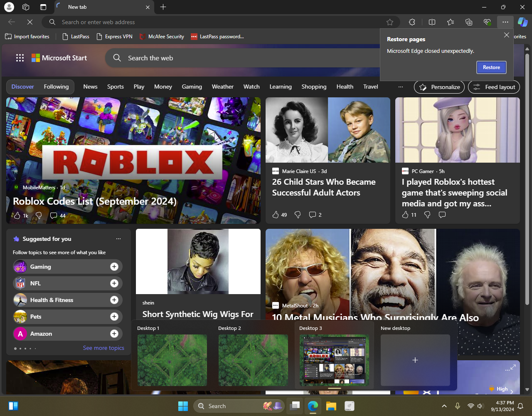Dislike the PC Gamer Roblox article
This screenshot has height=416, width=532.
coord(427,215)
